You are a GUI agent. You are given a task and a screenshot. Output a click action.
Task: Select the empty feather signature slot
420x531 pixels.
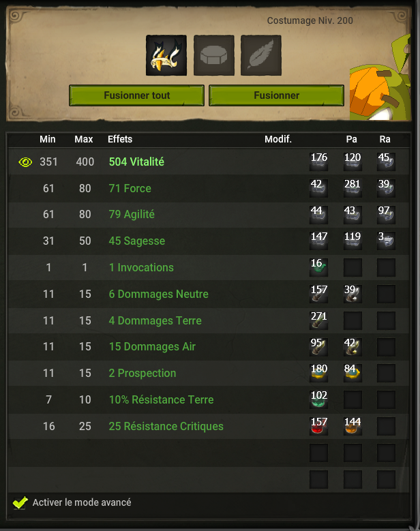[261, 55]
